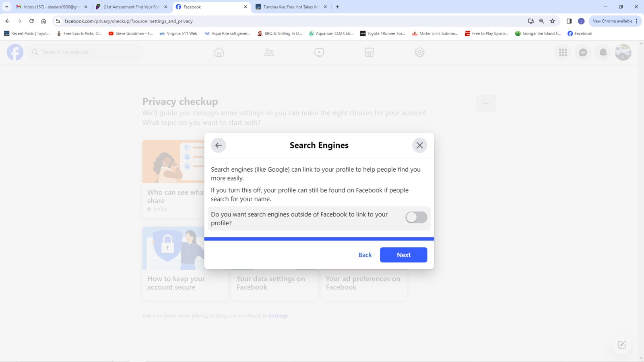The image size is (644, 362).
Task: Open Virginia 511 Web bookmark
Action: 178,33
